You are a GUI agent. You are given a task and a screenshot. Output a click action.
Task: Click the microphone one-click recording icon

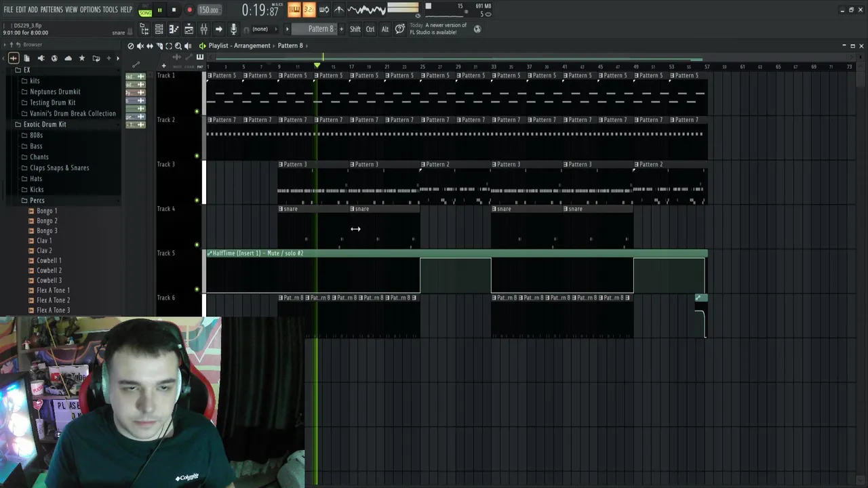click(x=233, y=29)
